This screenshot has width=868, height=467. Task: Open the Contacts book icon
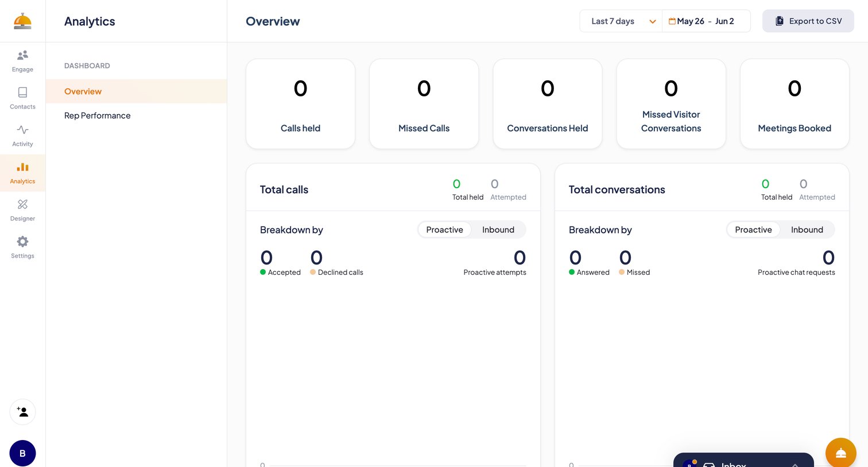click(22, 92)
